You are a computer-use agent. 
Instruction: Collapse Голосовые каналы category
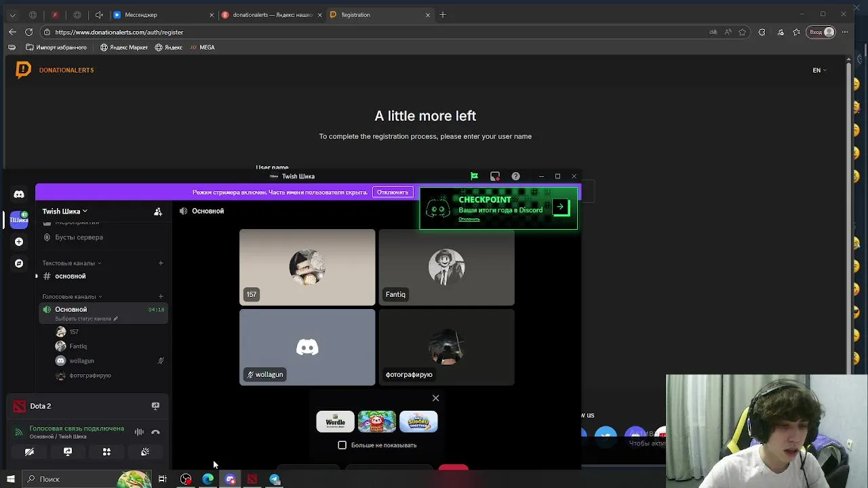[72, 296]
